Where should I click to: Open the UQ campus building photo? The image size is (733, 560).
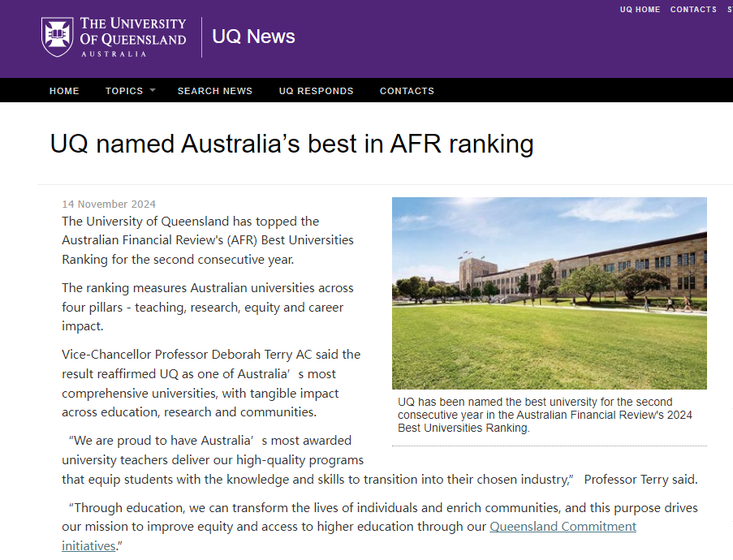549,293
